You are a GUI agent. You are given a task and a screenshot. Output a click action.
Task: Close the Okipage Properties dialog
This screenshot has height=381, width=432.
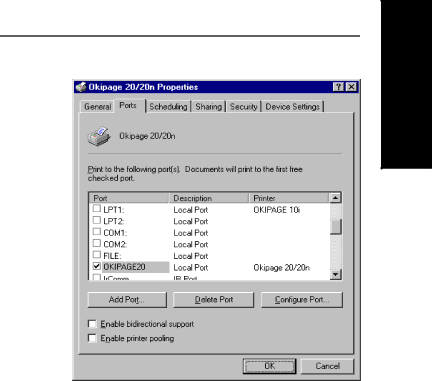click(x=351, y=87)
